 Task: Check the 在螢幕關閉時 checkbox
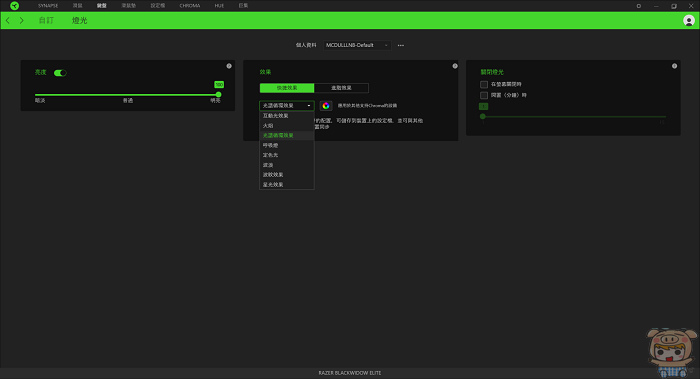483,84
